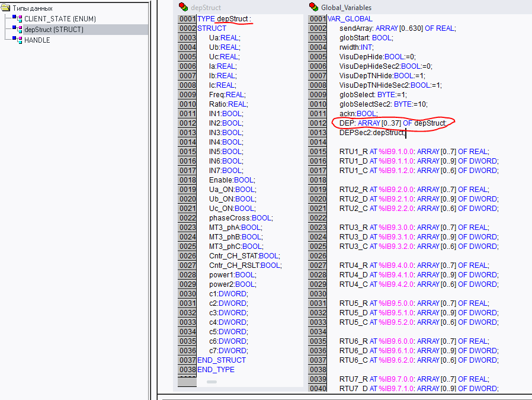
Task: Click the c1:DWORD; member line
Action: pyautogui.click(x=228, y=294)
